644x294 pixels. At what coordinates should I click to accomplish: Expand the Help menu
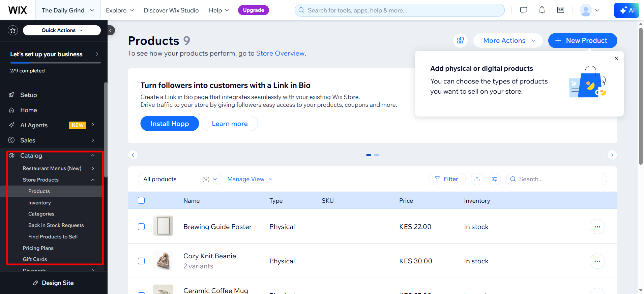click(x=219, y=10)
